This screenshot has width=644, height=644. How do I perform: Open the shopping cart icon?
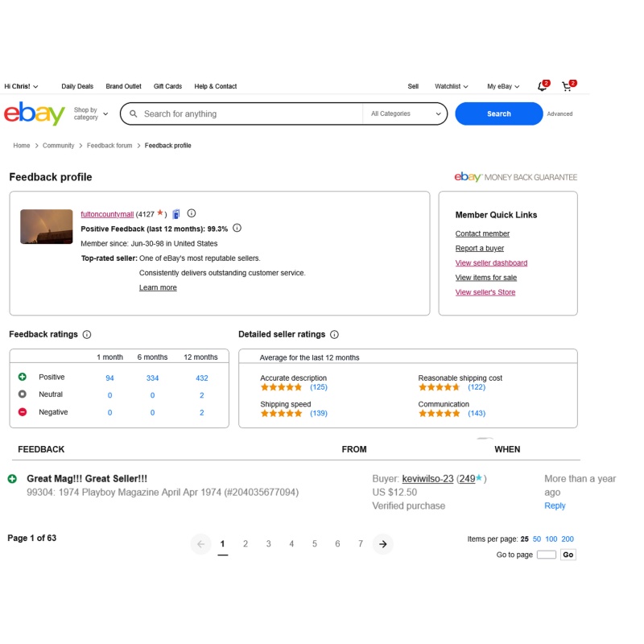[x=568, y=86]
